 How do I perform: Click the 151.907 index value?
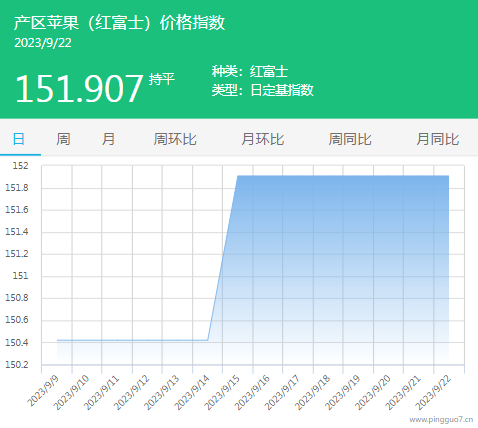coord(79,88)
